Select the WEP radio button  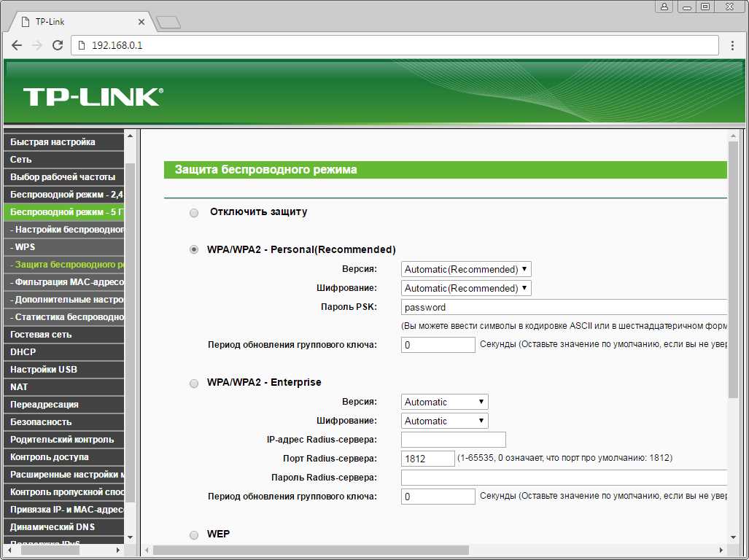click(194, 534)
